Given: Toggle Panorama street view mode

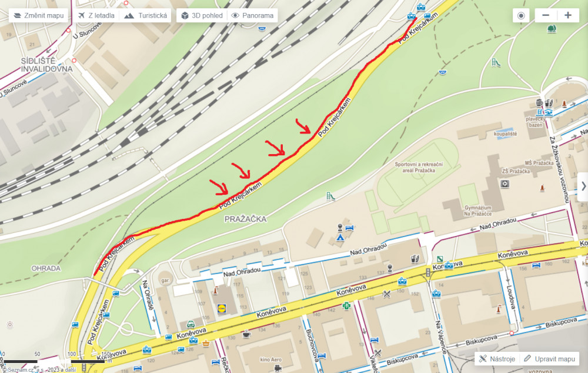Looking at the screenshot, I should point(252,15).
